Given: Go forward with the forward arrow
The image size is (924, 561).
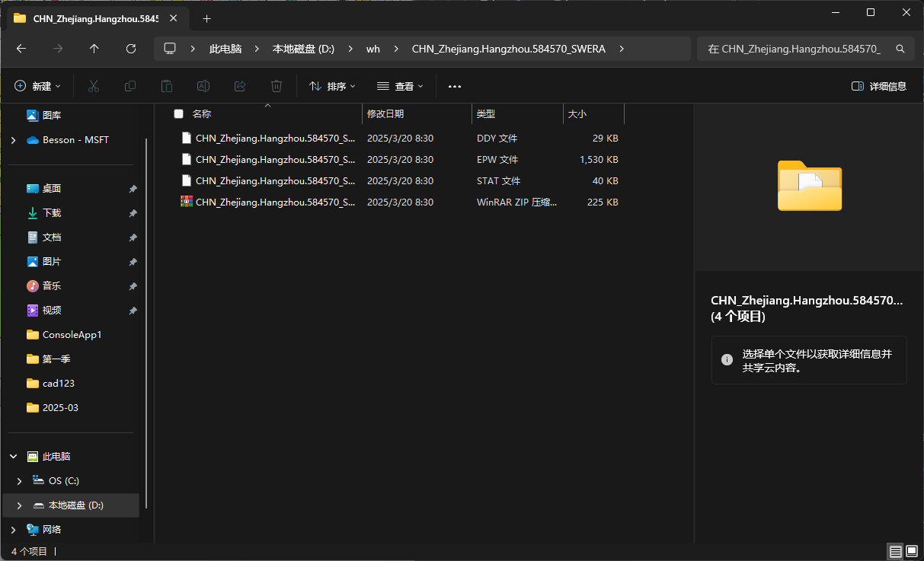Looking at the screenshot, I should [x=58, y=48].
